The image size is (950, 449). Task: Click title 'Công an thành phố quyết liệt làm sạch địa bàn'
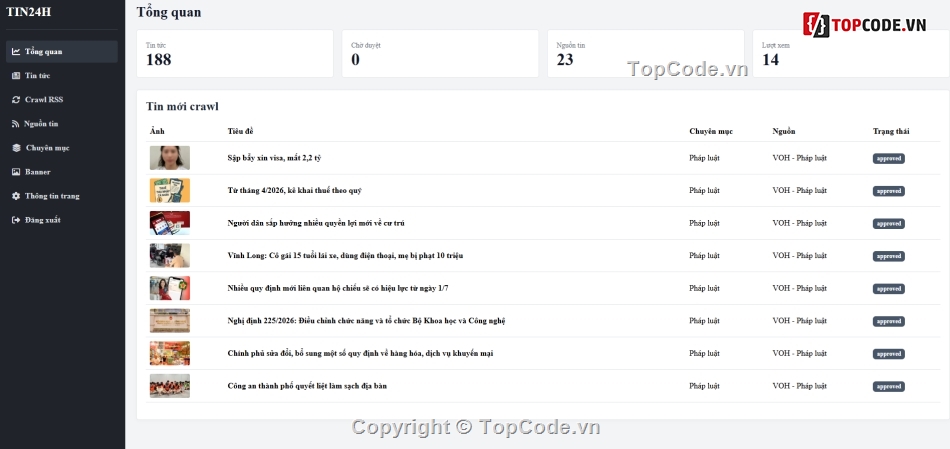click(307, 386)
